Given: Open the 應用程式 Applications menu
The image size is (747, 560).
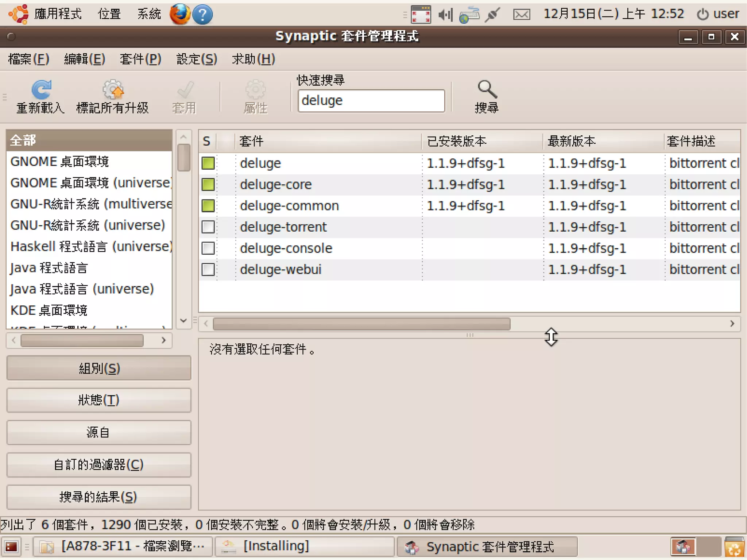Looking at the screenshot, I should click(x=58, y=14).
